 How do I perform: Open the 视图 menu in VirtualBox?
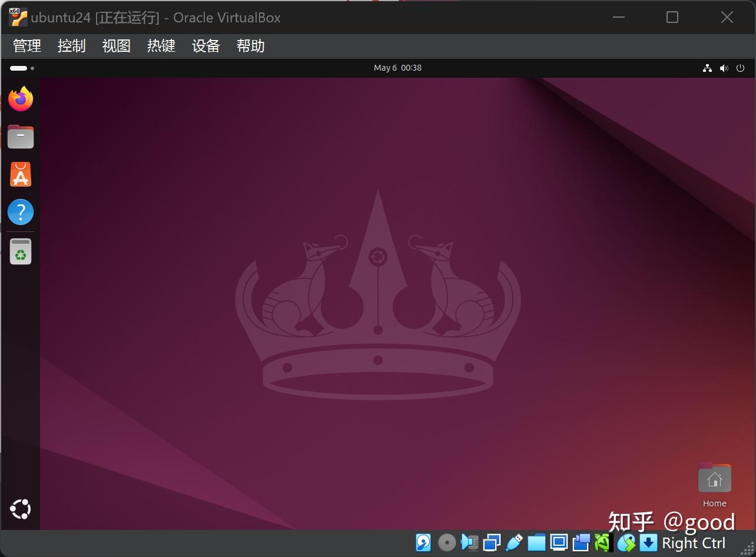click(115, 46)
